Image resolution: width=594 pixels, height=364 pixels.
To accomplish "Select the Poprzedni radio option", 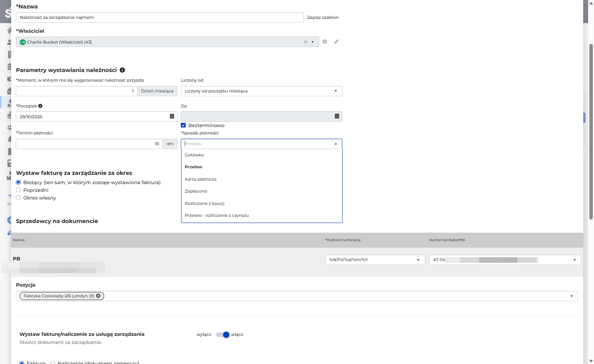I will pyautogui.click(x=18, y=190).
